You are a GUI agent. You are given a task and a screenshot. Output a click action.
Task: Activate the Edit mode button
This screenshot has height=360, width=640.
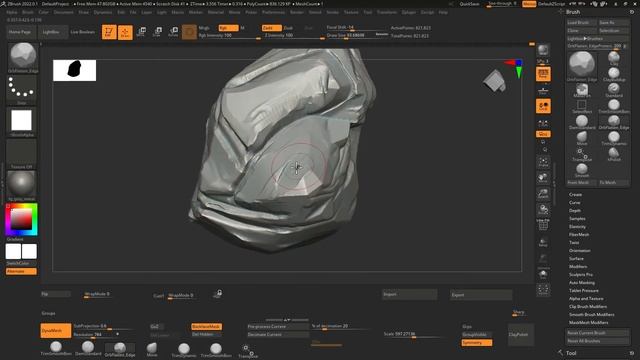click(x=109, y=32)
